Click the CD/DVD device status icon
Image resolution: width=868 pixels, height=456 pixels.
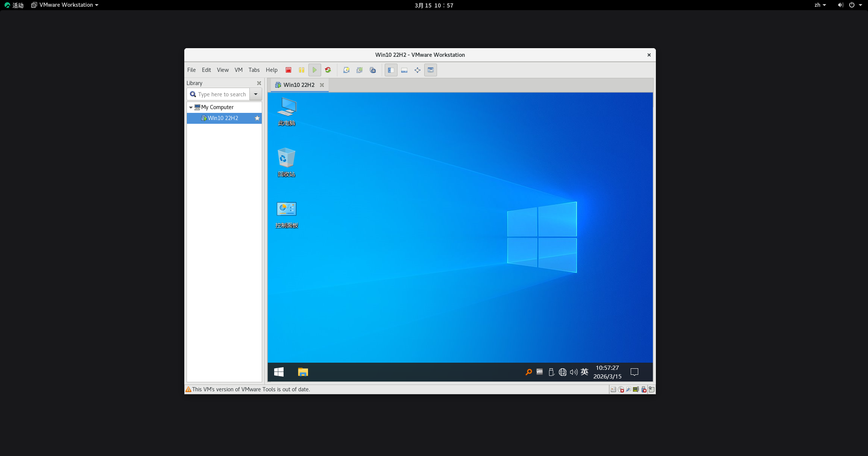coord(621,389)
